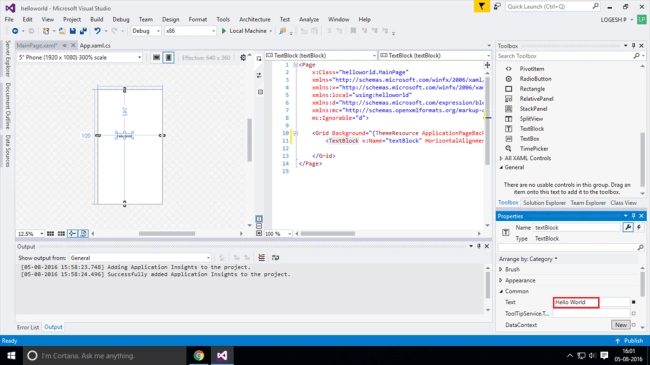Screen dimensions: 650x365
Task: Click the Open File folder icon
Action: pyautogui.click(x=62, y=31)
